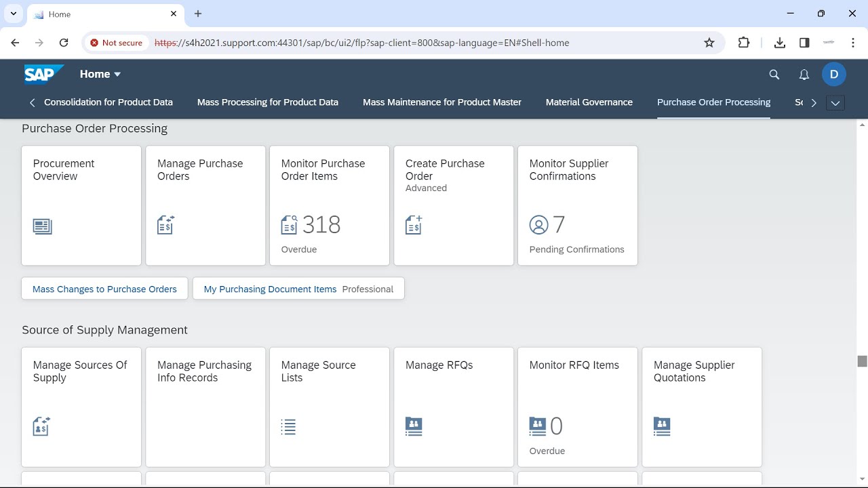This screenshot has height=488, width=868.
Task: Open Manage Purchase Orders tile
Action: tap(205, 205)
